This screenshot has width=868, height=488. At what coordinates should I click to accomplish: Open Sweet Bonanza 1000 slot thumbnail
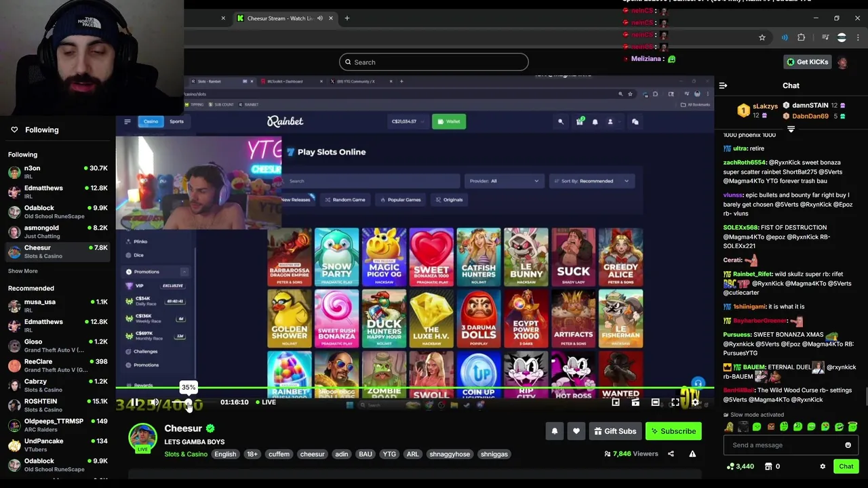tap(431, 257)
